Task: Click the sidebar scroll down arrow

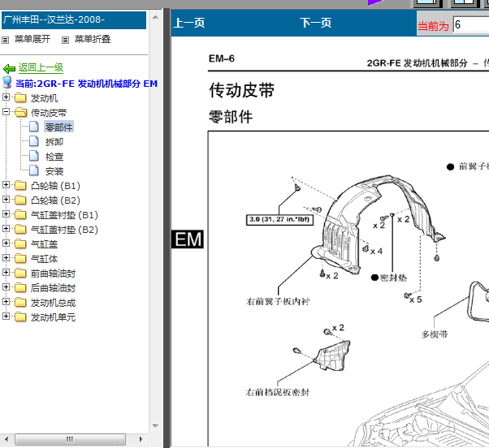Action: tap(155, 426)
